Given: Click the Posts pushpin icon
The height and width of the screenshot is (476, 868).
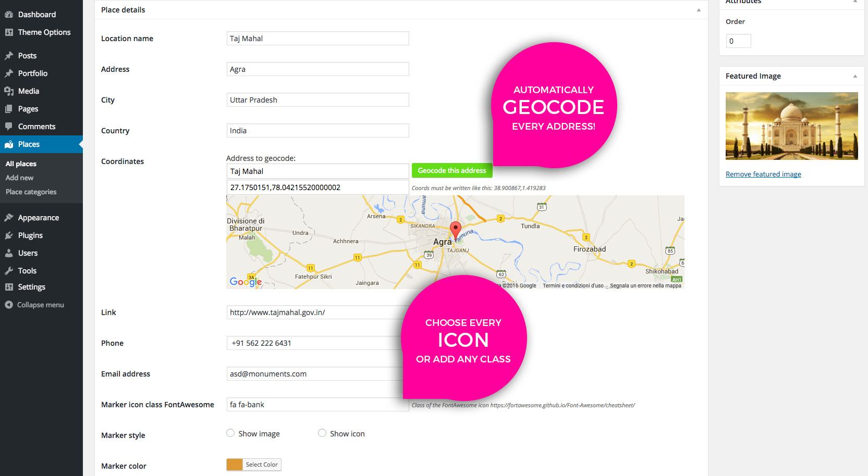Looking at the screenshot, I should pos(9,56).
